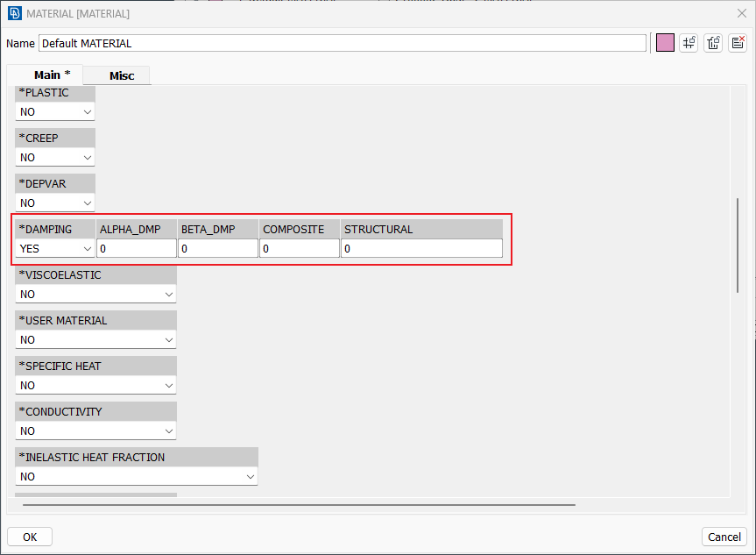Expand the *INELASTIC HEAT FRACTION dropdown

[137, 477]
